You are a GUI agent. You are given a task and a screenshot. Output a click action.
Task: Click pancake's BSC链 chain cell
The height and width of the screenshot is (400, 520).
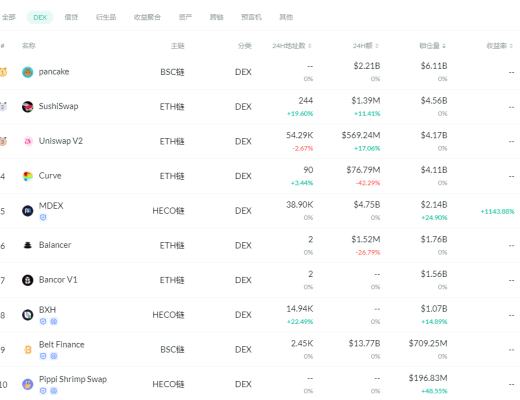(172, 72)
